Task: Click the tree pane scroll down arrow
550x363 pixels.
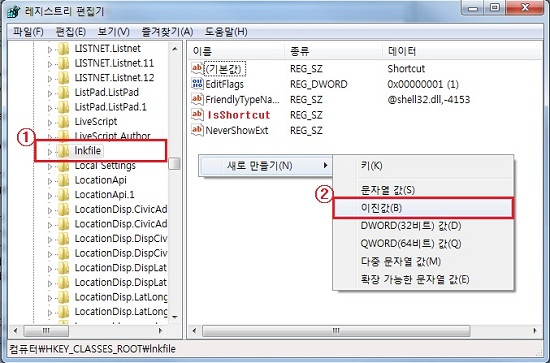Action: tap(175, 317)
